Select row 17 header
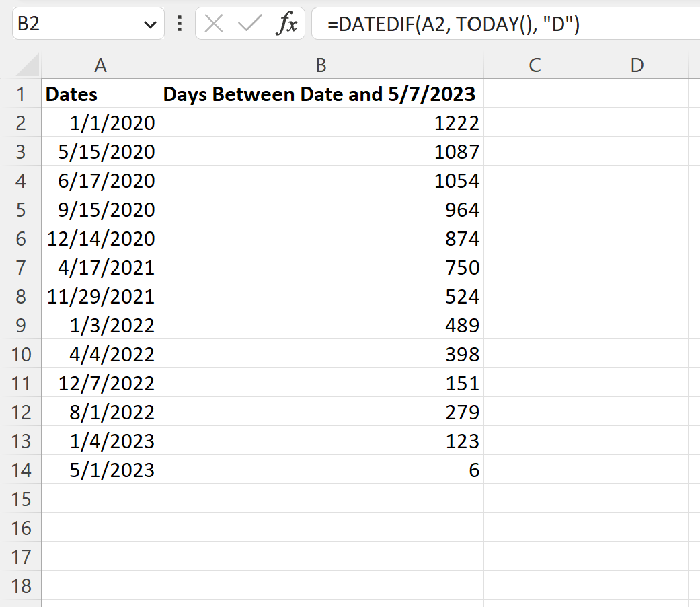This screenshot has height=607, width=700. (x=21, y=557)
